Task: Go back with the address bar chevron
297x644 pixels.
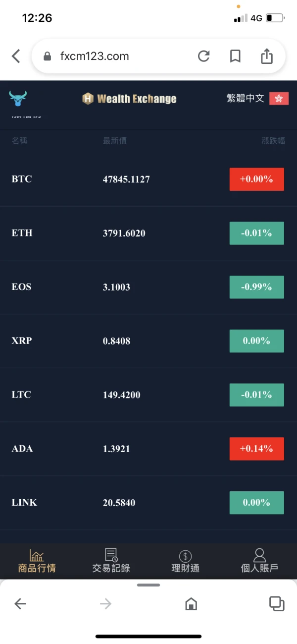Action: (x=16, y=56)
